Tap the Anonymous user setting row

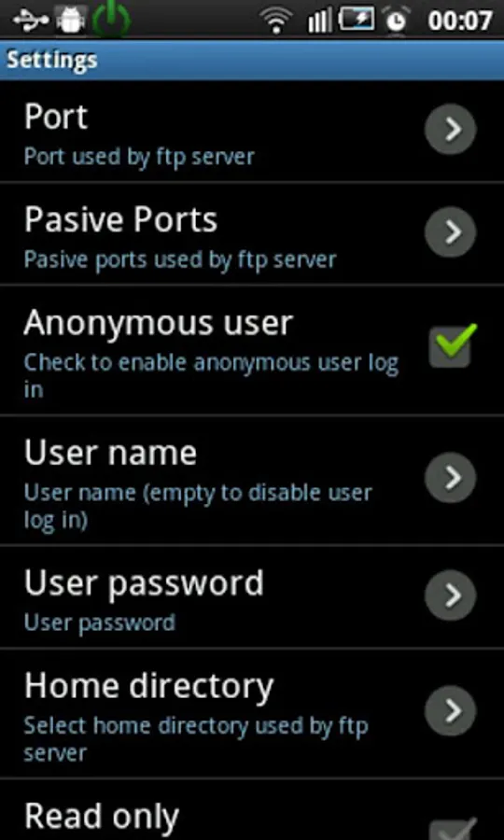coord(252,350)
